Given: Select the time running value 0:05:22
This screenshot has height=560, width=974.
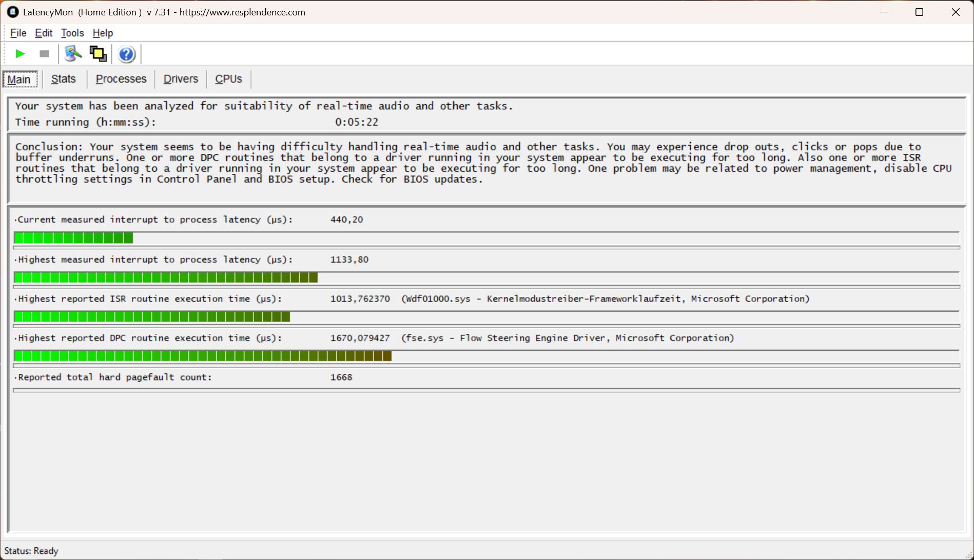Looking at the screenshot, I should pyautogui.click(x=357, y=122).
